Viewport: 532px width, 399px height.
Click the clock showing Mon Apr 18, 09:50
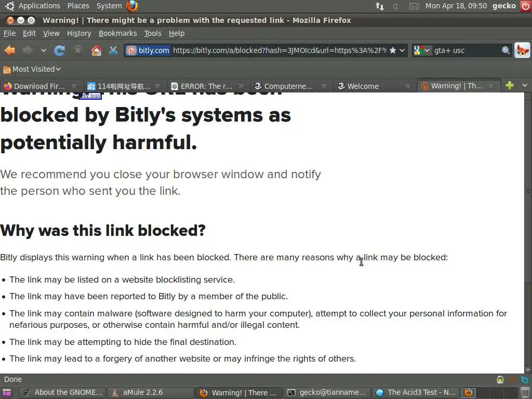456,6
